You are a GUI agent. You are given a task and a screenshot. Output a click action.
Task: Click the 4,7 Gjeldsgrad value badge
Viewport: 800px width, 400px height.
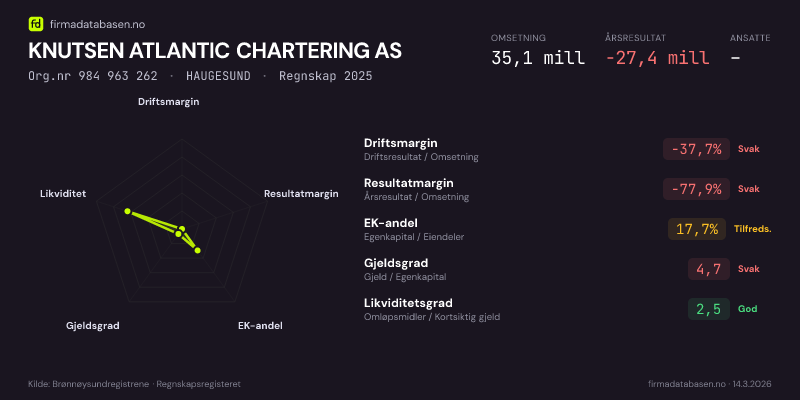(x=709, y=269)
